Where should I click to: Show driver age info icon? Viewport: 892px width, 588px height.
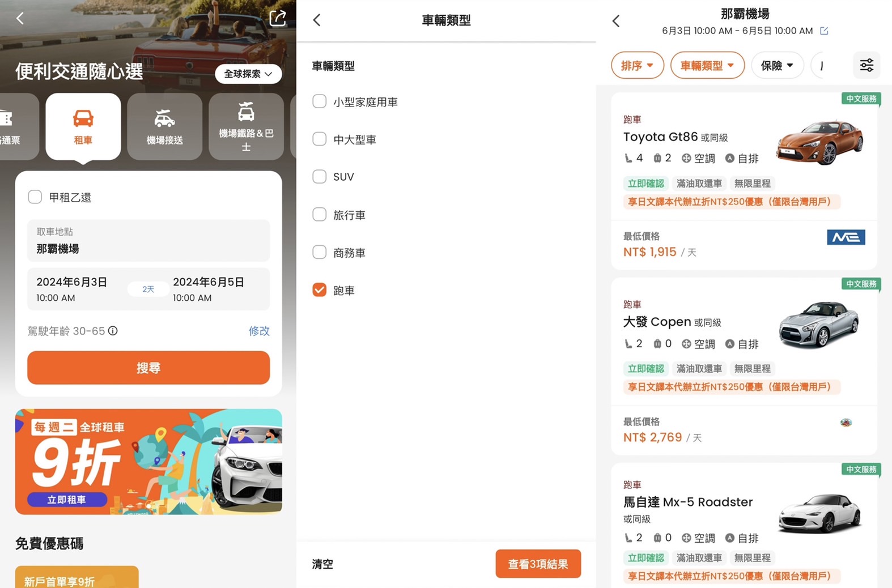(x=113, y=331)
